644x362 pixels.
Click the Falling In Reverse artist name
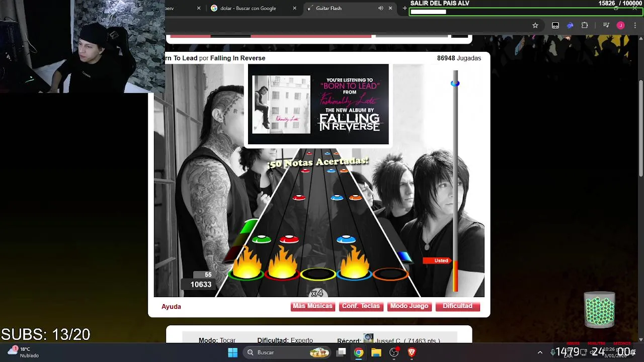click(x=237, y=58)
